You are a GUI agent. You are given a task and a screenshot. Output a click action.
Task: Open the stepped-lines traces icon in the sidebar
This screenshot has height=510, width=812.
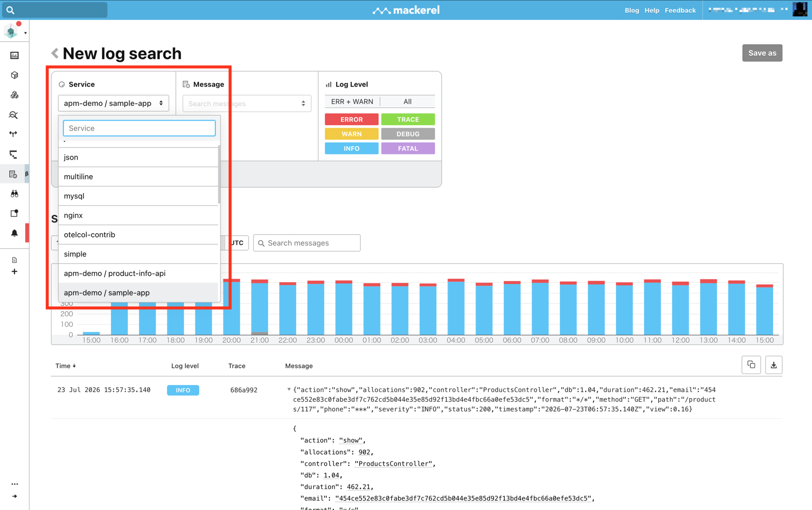click(14, 154)
